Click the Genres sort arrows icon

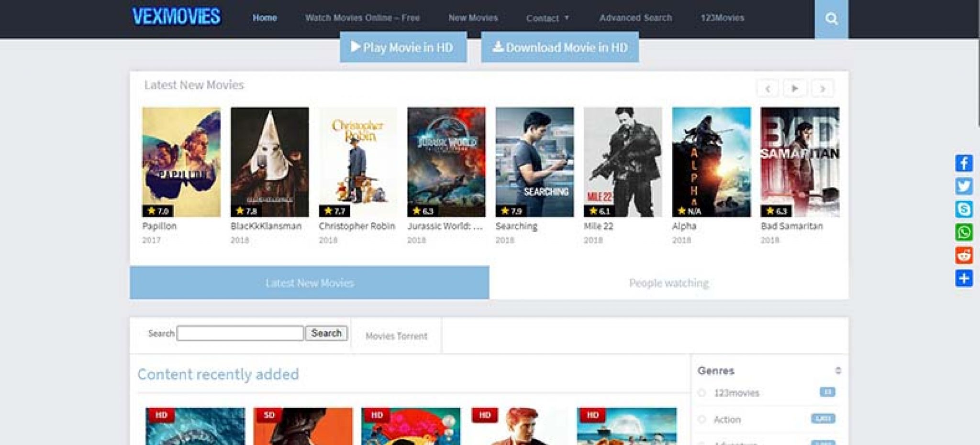[838, 370]
